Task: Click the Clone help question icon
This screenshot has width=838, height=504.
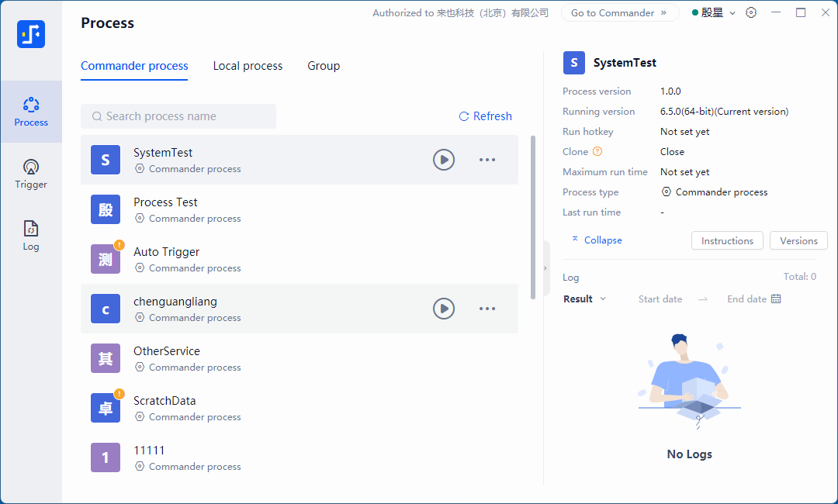Action: pos(597,152)
